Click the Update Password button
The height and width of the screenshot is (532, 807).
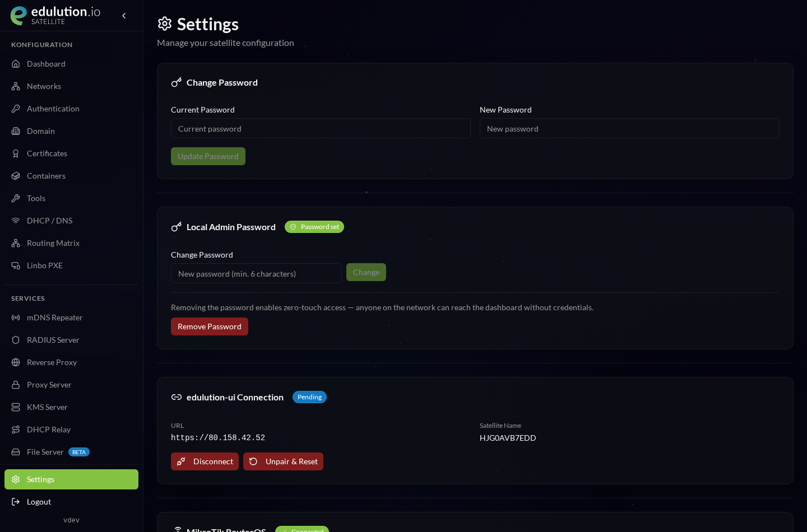click(x=208, y=156)
